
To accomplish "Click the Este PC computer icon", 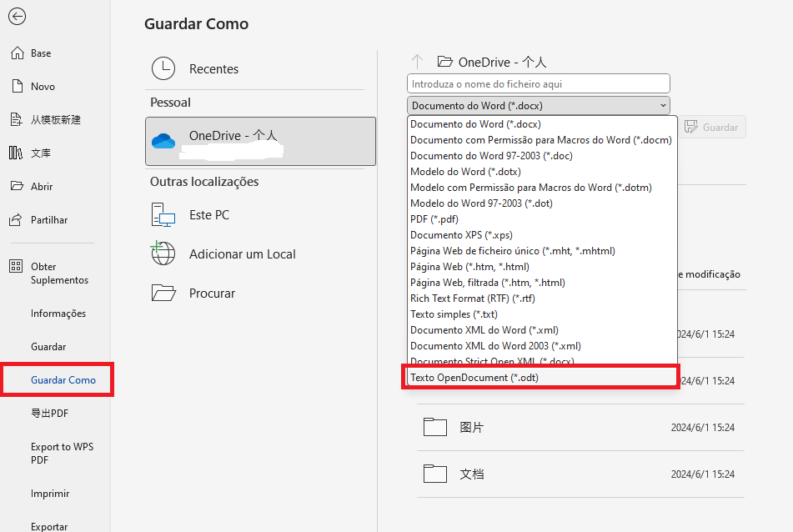I will point(163,214).
